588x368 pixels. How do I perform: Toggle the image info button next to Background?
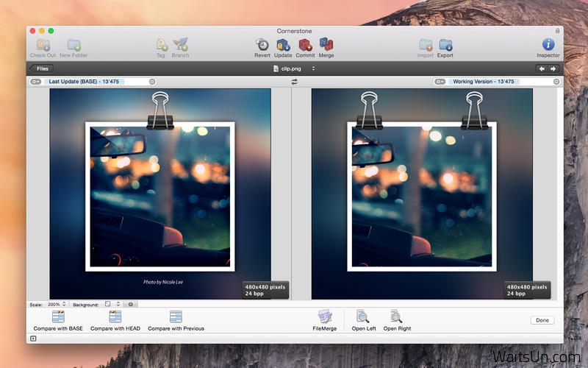click(131, 304)
